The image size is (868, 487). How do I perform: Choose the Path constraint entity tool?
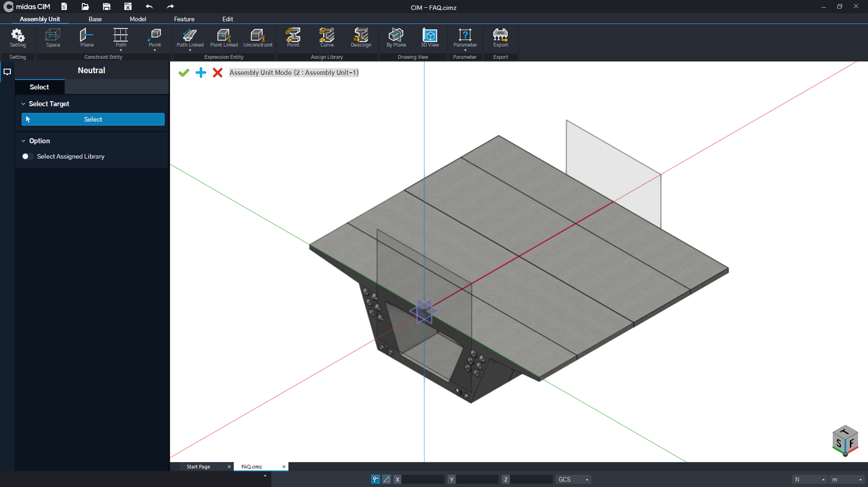coord(121,38)
